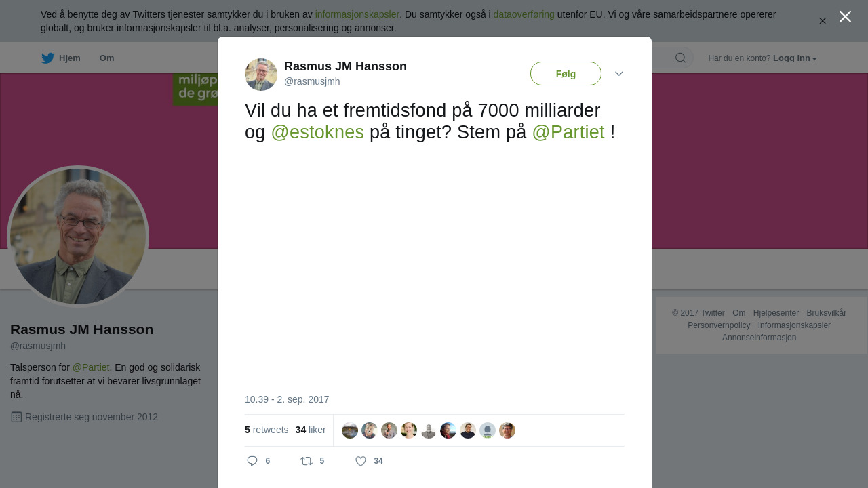Dismiss cookie banner with small X

coord(823,21)
